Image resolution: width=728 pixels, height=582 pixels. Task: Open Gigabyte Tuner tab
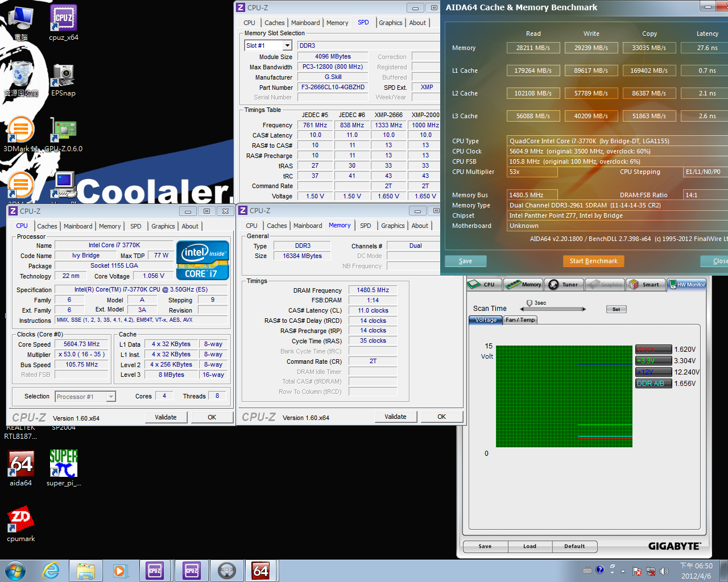click(x=564, y=284)
